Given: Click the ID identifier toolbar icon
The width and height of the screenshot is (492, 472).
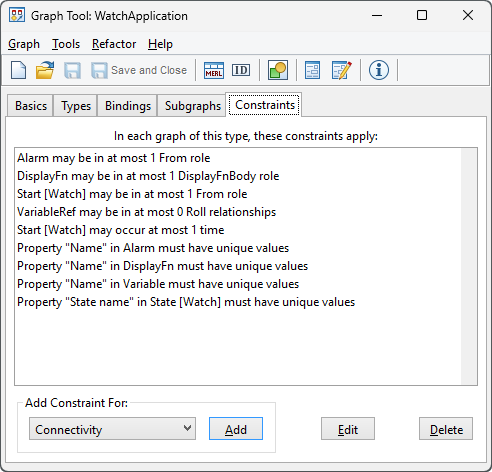Looking at the screenshot, I should point(241,70).
